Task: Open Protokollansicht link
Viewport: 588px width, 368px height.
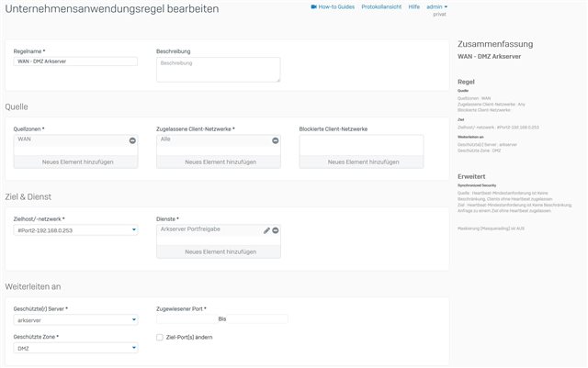Action: coord(381,6)
